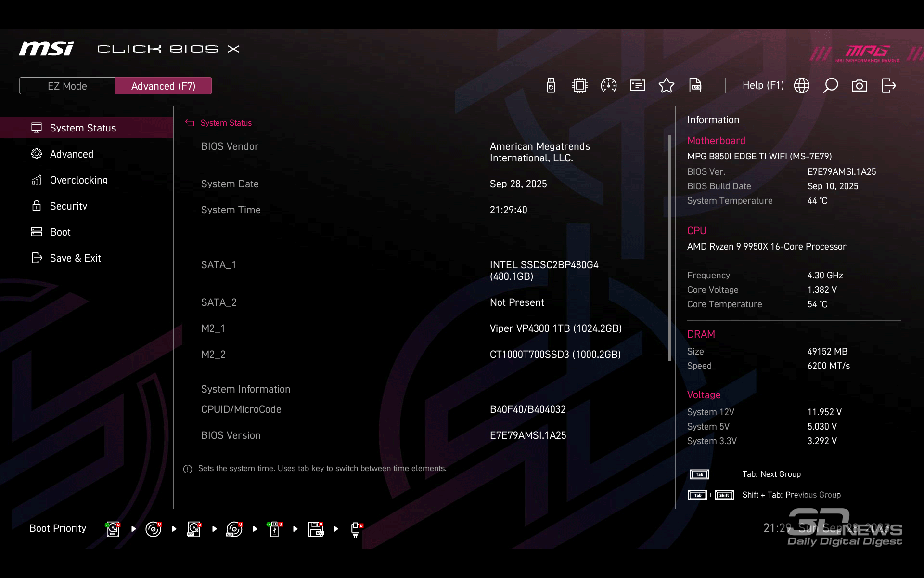Viewport: 924px width, 578px height.
Task: Click Help (F1) button
Action: [763, 86]
